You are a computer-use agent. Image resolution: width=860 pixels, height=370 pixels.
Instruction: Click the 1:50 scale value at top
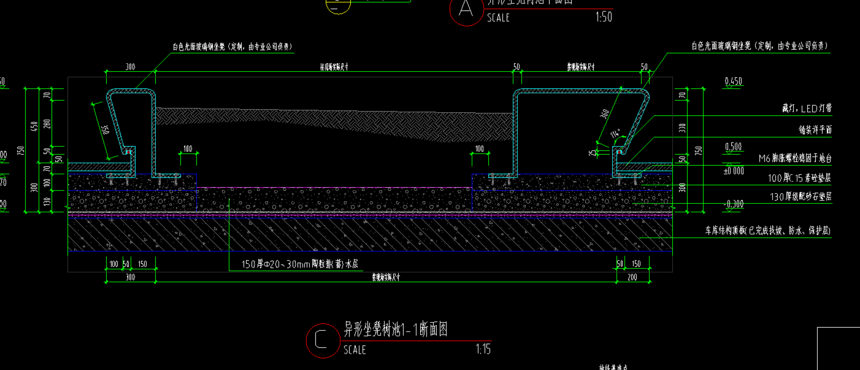tap(603, 17)
